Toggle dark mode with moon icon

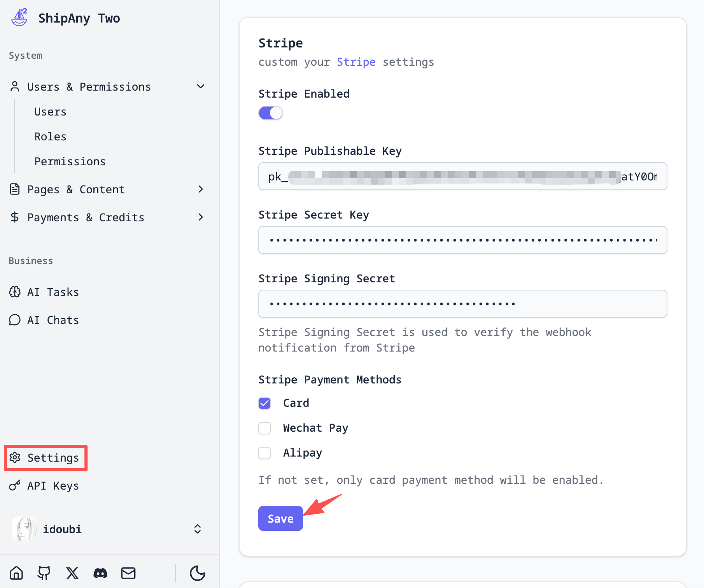pos(198,573)
